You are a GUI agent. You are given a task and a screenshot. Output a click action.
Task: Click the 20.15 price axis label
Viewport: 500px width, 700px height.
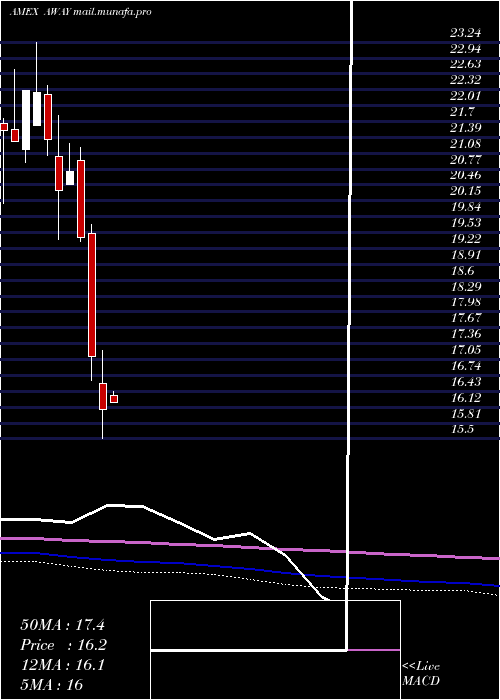tap(465, 191)
